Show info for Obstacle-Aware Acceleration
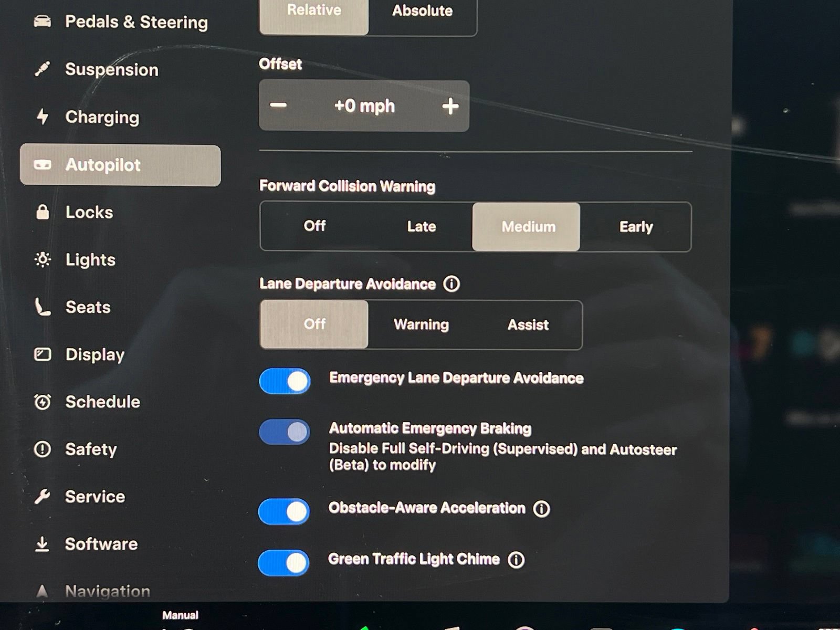840x630 pixels. tap(541, 509)
